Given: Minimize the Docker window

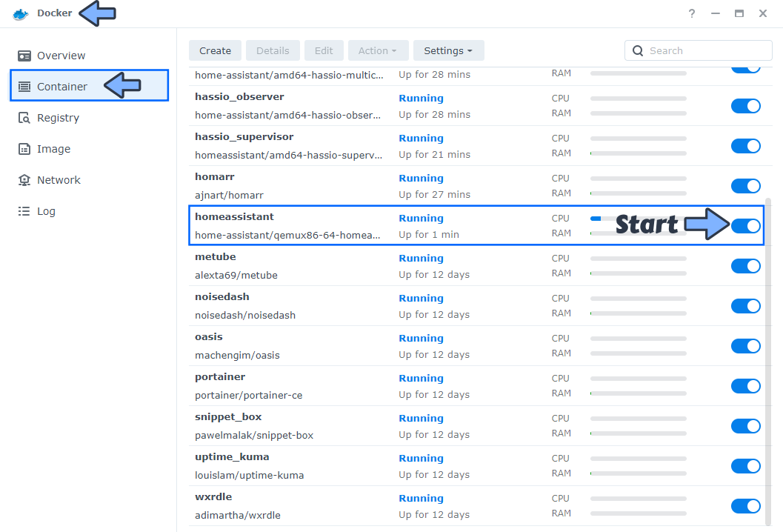Looking at the screenshot, I should click(716, 13).
